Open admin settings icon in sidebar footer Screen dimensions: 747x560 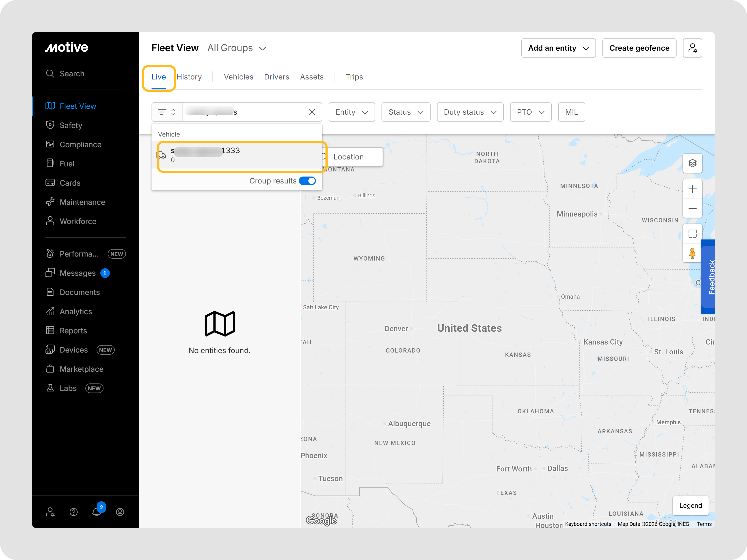pyautogui.click(x=50, y=512)
